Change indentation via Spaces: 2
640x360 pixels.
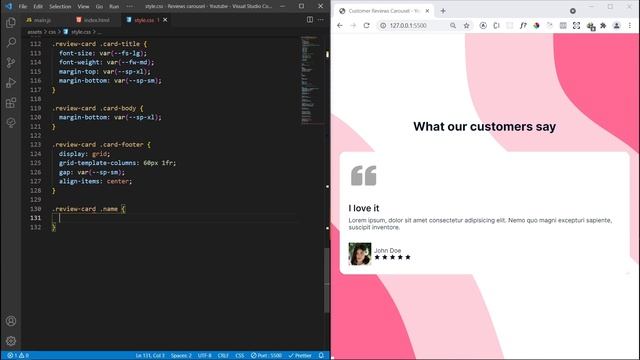(181, 356)
